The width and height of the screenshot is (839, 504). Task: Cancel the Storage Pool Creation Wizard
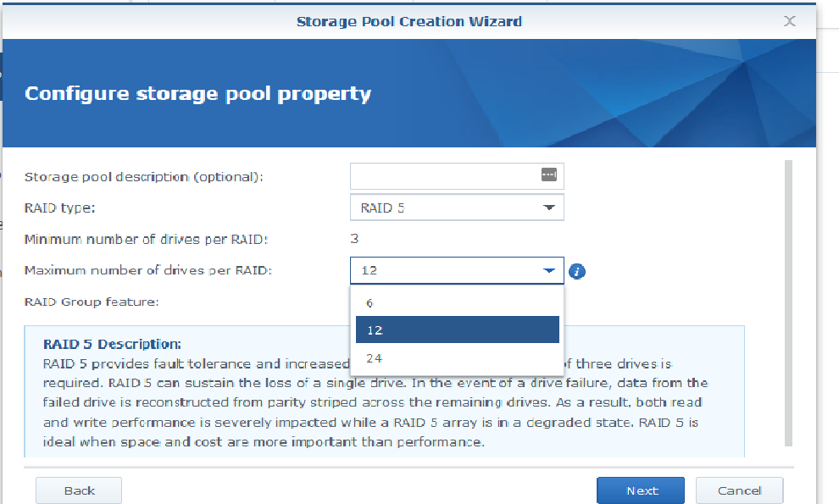click(739, 490)
